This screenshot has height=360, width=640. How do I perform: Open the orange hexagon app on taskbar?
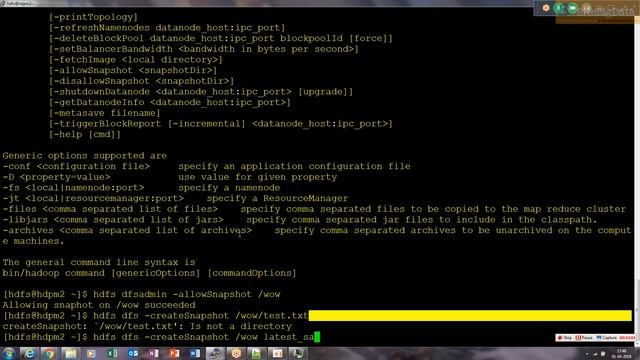[236, 353]
